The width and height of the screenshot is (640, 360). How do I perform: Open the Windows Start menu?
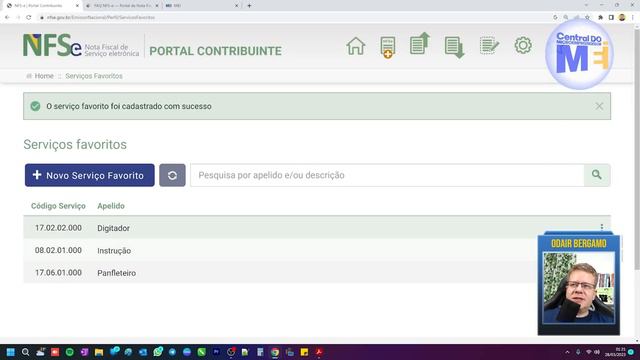tap(11, 352)
